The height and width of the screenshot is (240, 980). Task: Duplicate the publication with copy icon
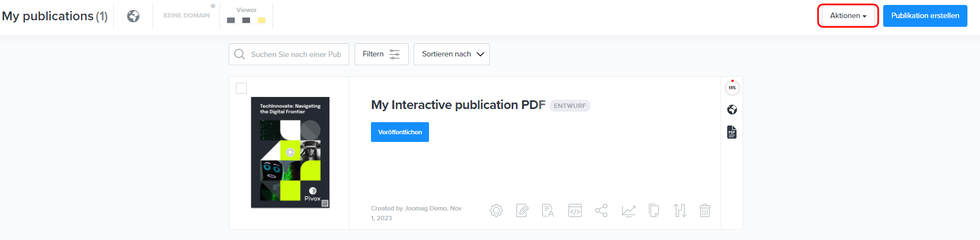pos(654,210)
